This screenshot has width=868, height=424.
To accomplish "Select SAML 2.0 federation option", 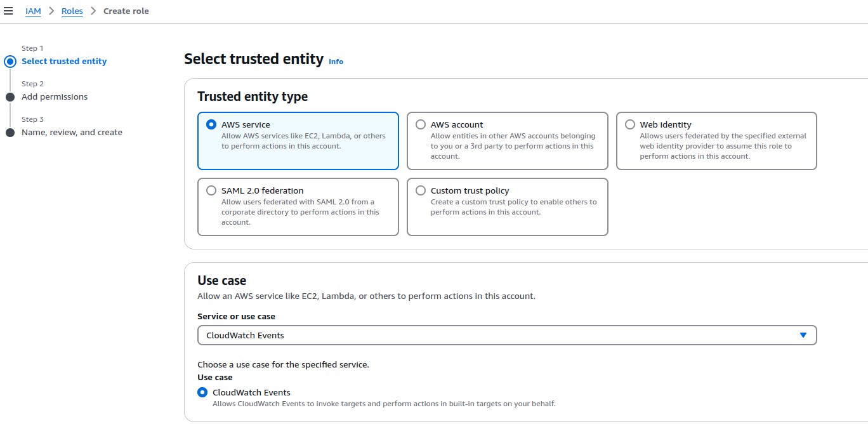I will tap(211, 190).
